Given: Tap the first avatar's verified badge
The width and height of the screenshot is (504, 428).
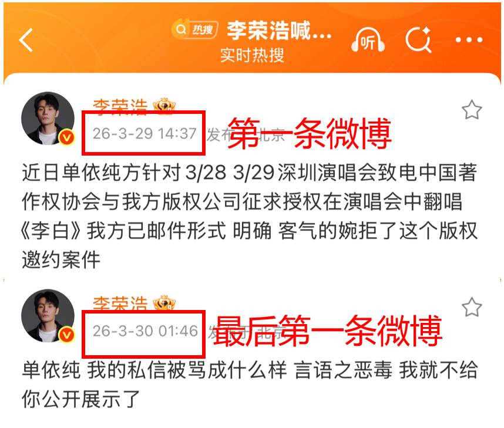Looking at the screenshot, I should click(x=67, y=138).
